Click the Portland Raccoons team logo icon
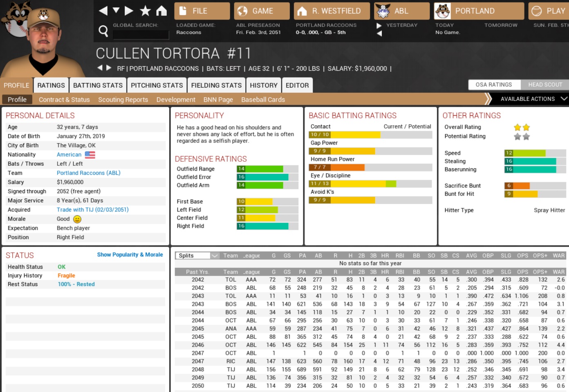Image resolution: width=569 pixels, height=392 pixels. (442, 11)
